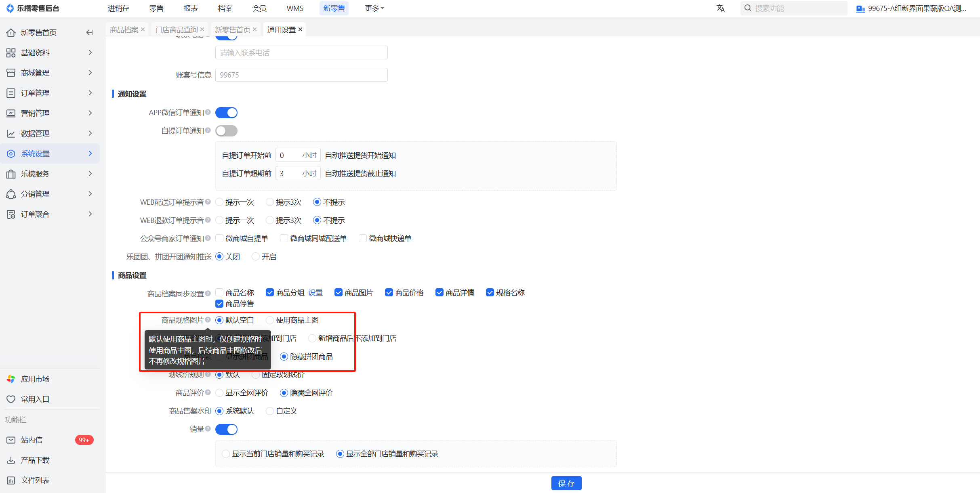Click the 设置 link beside 商品分组
980x493 pixels.
click(x=315, y=292)
